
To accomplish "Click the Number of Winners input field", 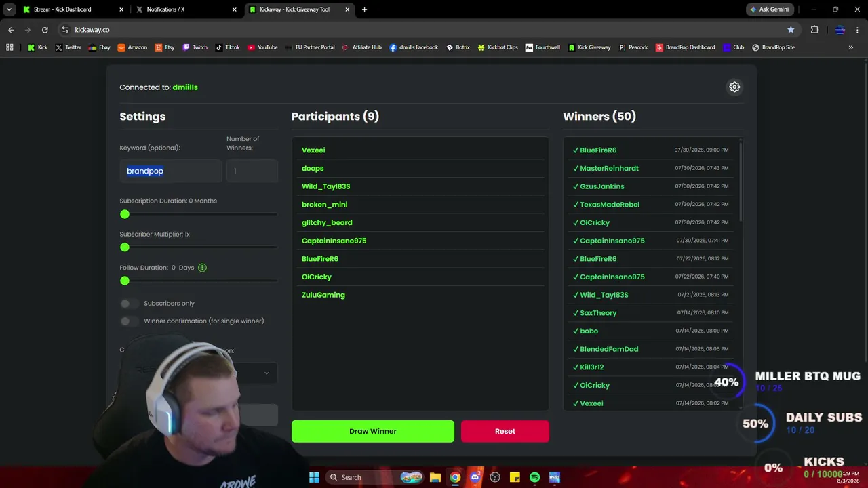I will coord(252,171).
